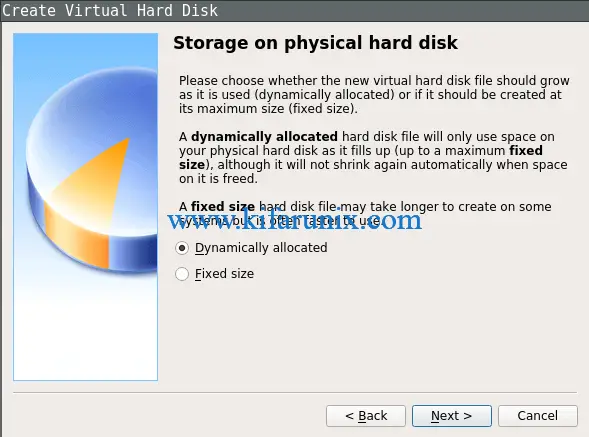Click the horizontal separator above the buttons
Image resolution: width=589 pixels, height=437 pixels.
pyautogui.click(x=295, y=393)
